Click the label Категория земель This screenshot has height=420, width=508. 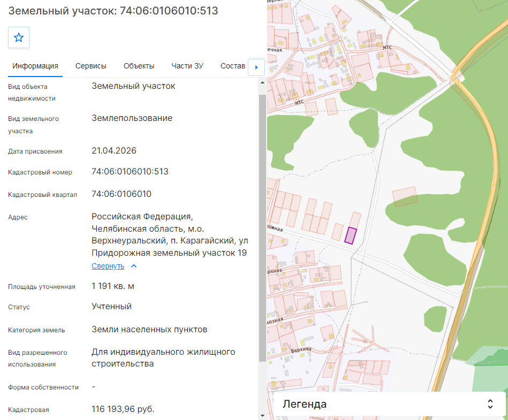36,330
